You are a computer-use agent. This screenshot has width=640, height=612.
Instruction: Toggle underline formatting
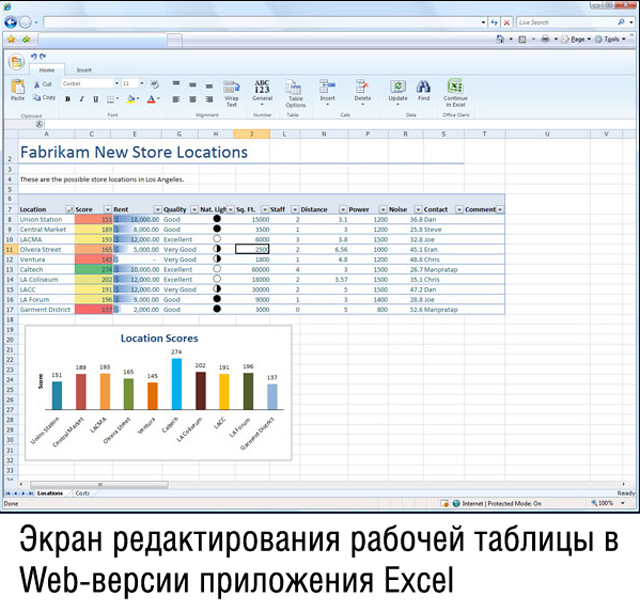(96, 99)
